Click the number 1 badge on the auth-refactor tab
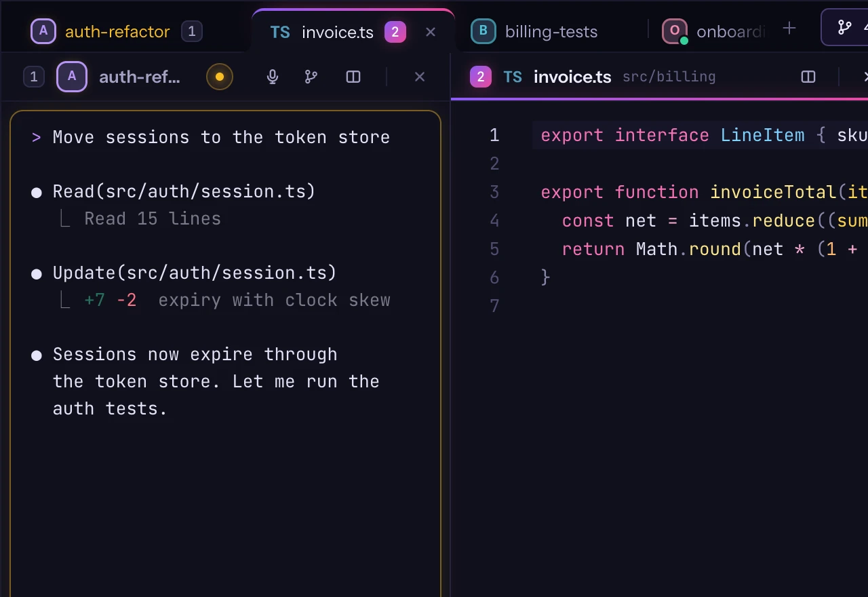 point(192,31)
